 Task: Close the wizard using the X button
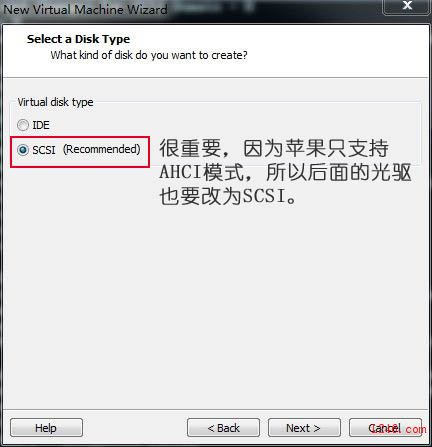click(x=407, y=6)
